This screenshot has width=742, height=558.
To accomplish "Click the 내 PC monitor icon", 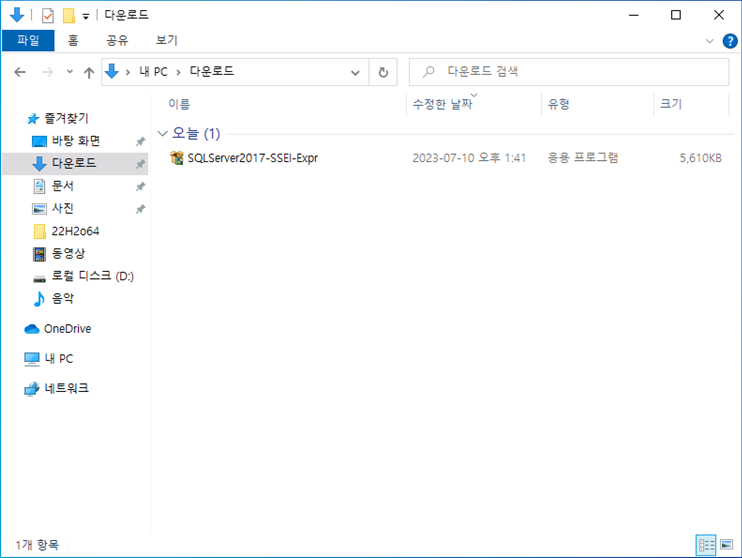I will [x=32, y=359].
